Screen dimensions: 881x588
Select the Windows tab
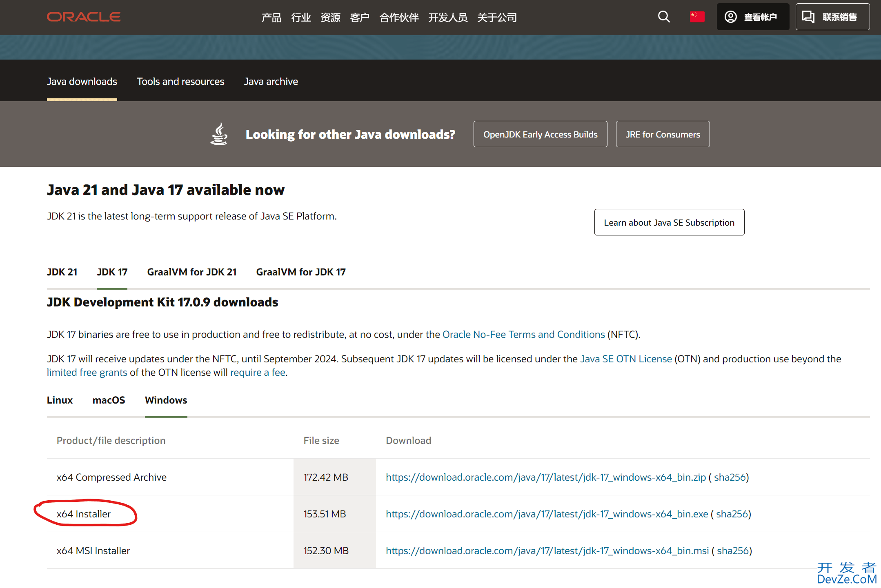(165, 399)
